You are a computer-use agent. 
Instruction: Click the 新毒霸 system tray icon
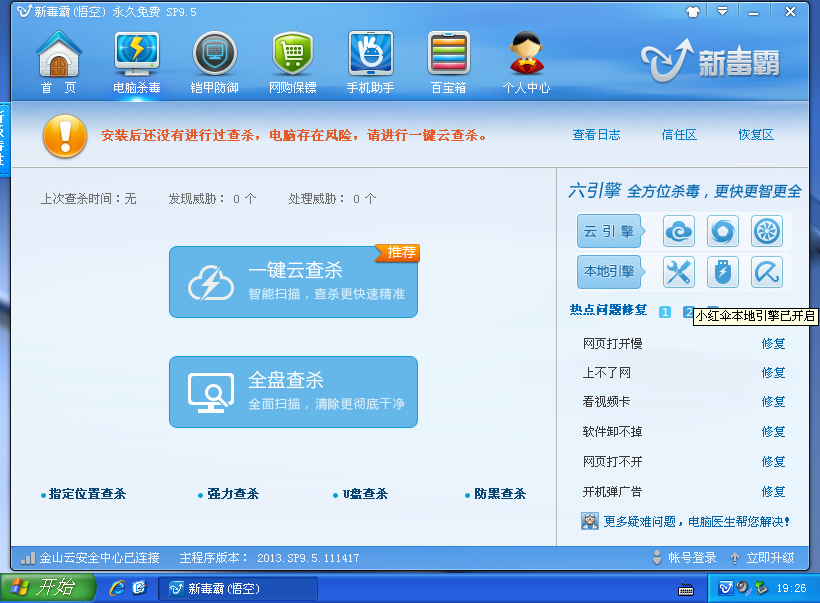(x=726, y=588)
